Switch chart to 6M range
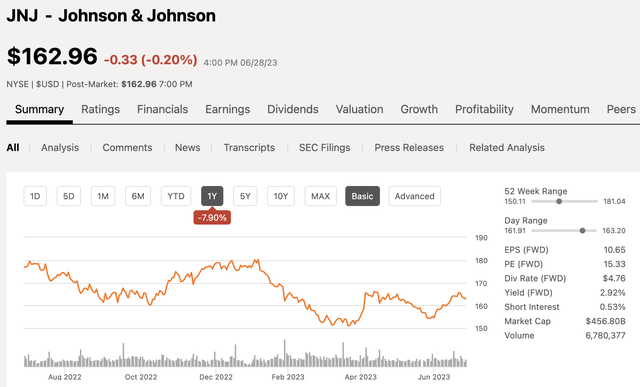 138,196
